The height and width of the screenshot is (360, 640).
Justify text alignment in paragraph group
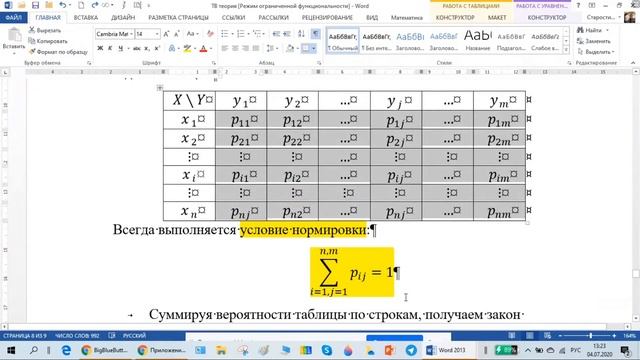pos(256,49)
